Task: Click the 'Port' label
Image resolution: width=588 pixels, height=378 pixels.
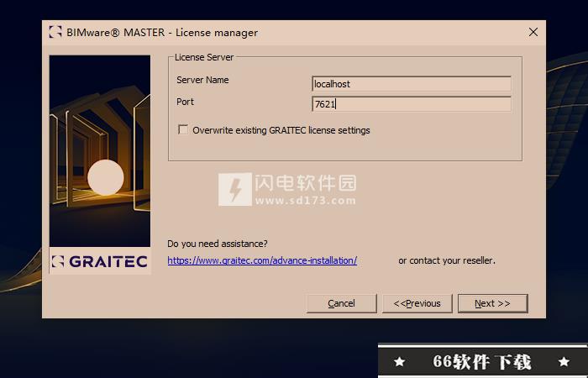Action: [x=186, y=102]
